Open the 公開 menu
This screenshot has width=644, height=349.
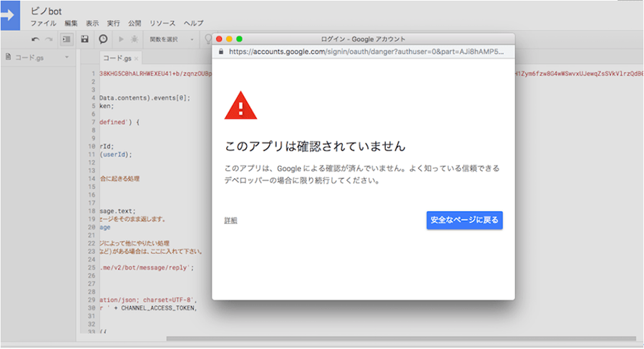[135, 24]
